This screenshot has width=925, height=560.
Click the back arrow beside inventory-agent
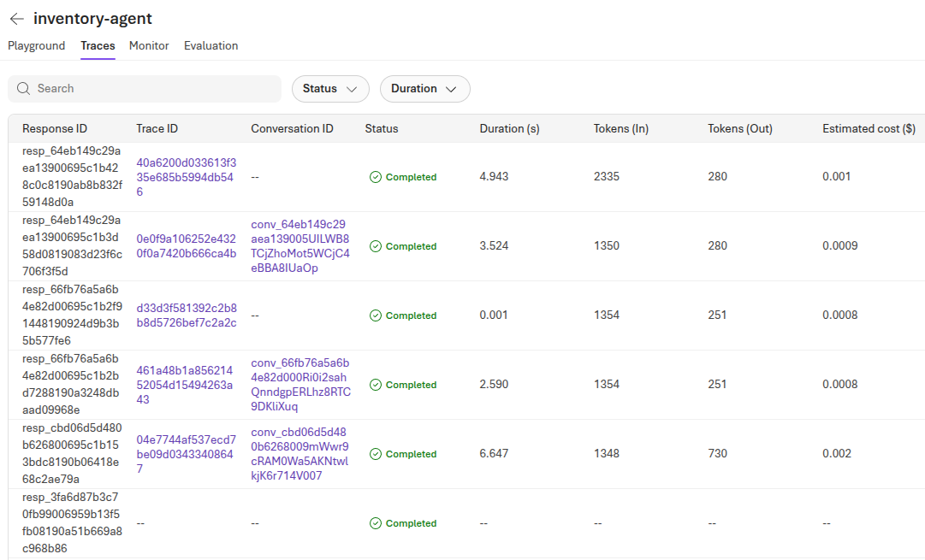[x=15, y=18]
